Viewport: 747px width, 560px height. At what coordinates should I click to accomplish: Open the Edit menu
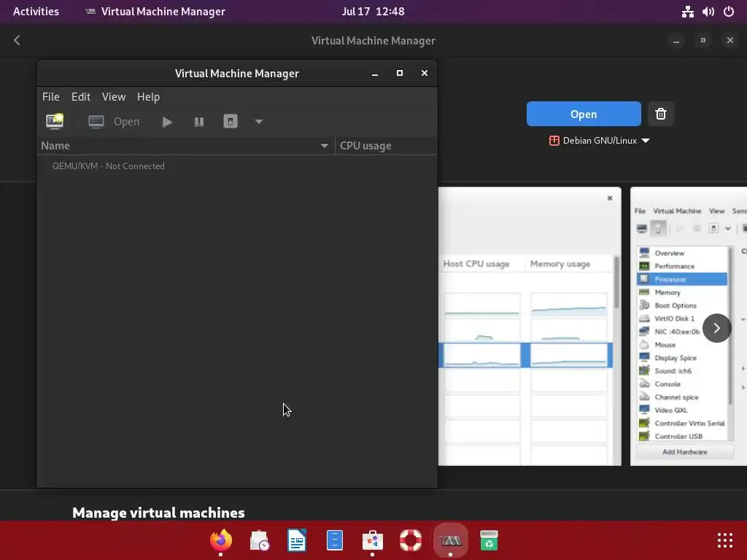(81, 97)
